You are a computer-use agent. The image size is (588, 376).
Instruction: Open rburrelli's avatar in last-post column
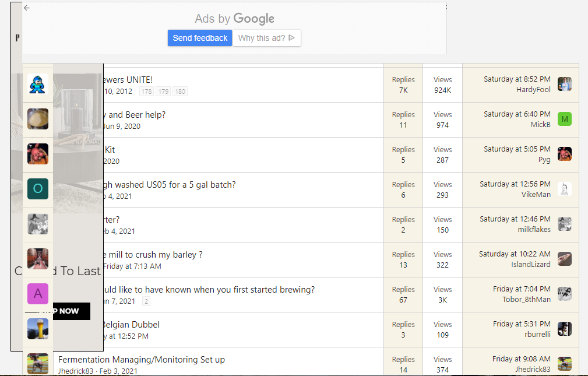point(564,329)
